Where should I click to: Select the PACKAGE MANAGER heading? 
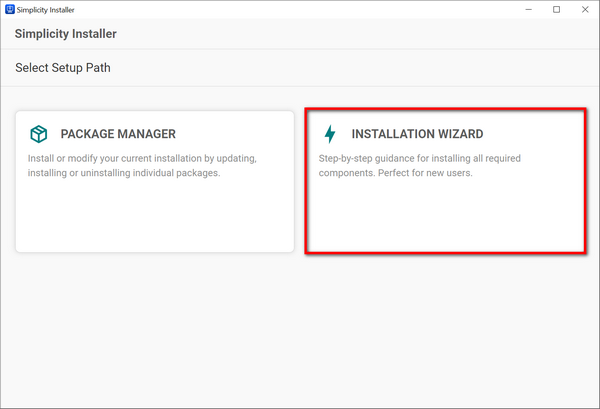coord(118,134)
